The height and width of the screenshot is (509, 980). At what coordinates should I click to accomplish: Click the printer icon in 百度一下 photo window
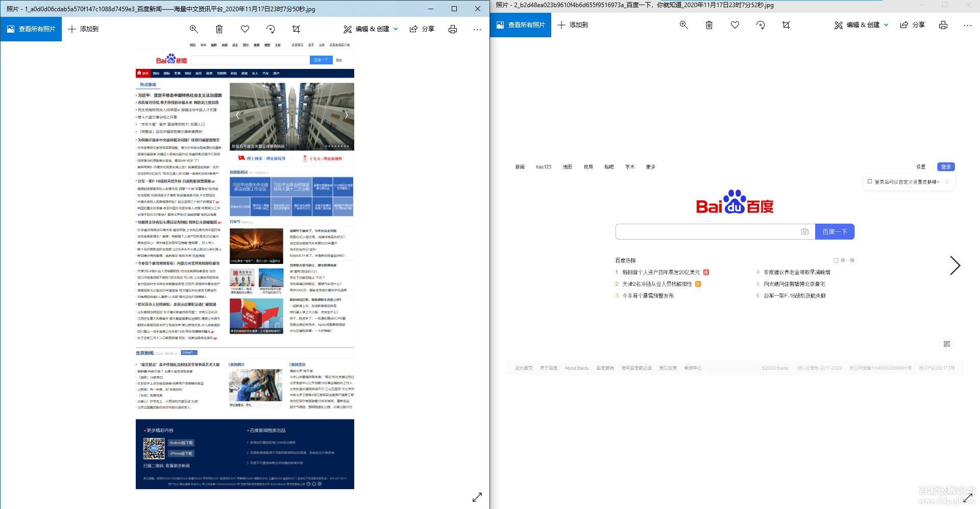point(943,25)
